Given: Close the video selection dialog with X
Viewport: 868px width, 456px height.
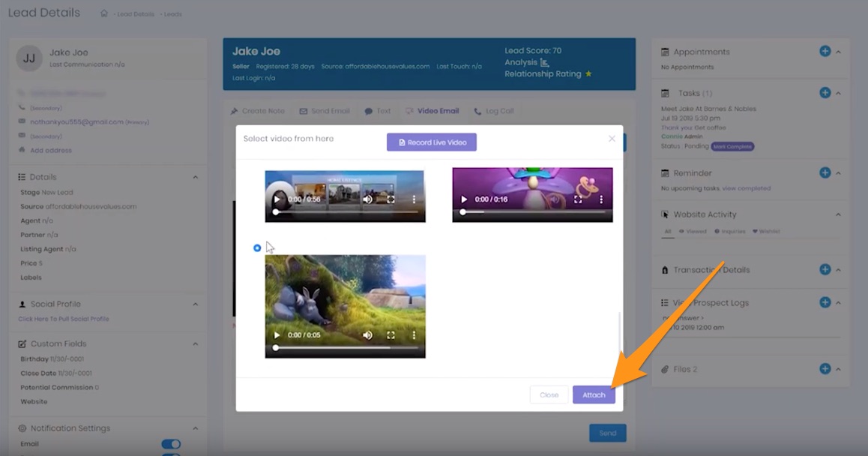Looking at the screenshot, I should (612, 139).
